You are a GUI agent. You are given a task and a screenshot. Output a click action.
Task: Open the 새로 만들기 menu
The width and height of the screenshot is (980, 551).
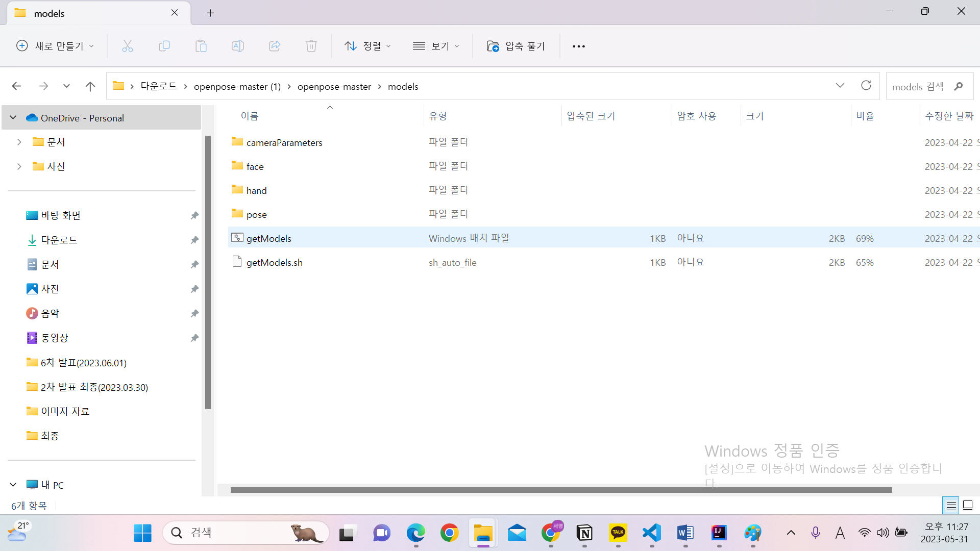55,46
